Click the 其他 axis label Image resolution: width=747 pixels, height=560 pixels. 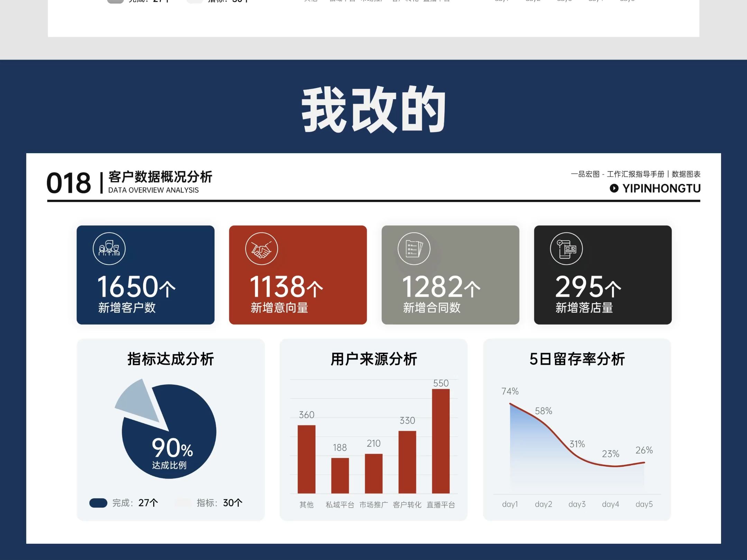coord(306,505)
